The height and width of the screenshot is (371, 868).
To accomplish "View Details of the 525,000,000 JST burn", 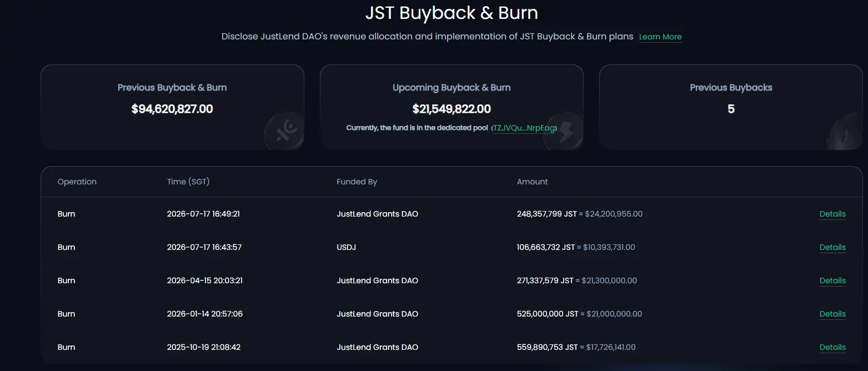I will tap(832, 314).
